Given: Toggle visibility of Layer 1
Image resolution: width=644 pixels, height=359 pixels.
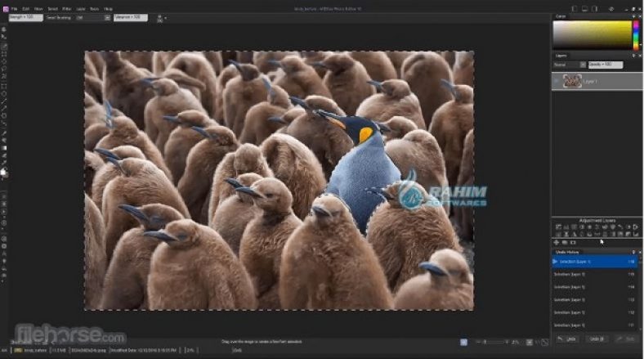Looking at the screenshot, I should click(x=557, y=81).
